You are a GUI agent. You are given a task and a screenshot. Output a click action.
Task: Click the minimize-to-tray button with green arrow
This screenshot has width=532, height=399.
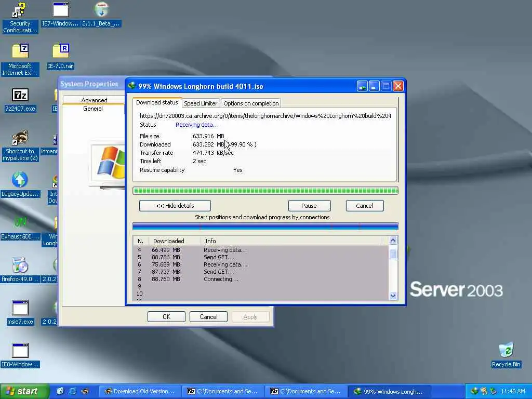pos(362,86)
